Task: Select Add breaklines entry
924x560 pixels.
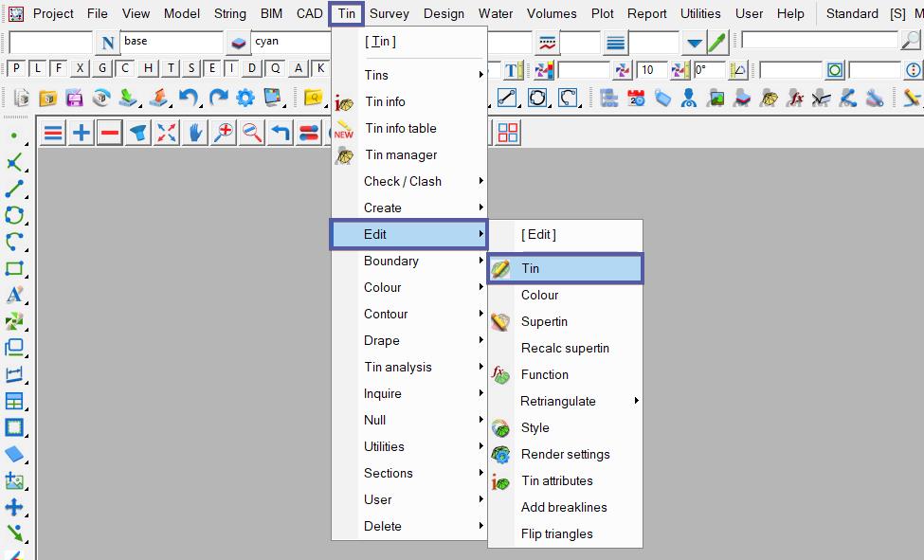Action: pyautogui.click(x=566, y=507)
